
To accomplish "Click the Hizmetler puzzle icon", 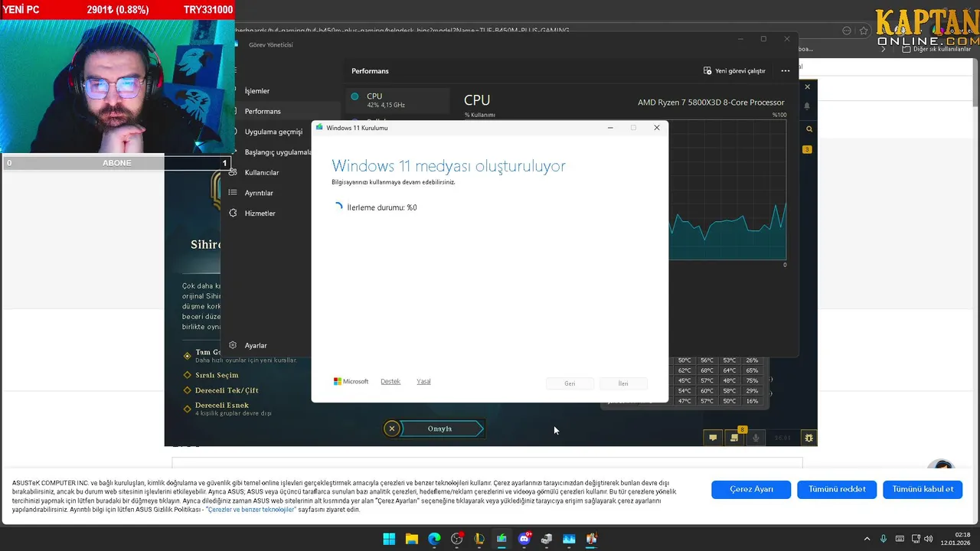I will click(233, 213).
